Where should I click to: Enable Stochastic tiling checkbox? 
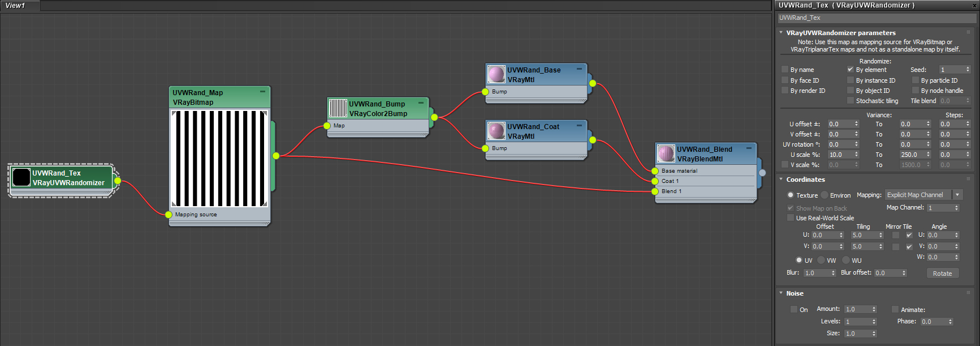click(x=850, y=101)
